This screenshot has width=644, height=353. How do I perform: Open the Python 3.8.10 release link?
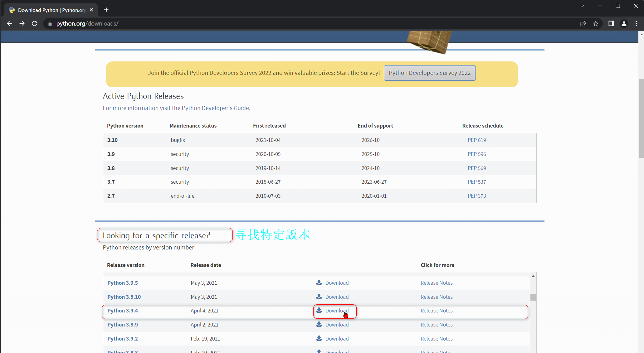(124, 297)
